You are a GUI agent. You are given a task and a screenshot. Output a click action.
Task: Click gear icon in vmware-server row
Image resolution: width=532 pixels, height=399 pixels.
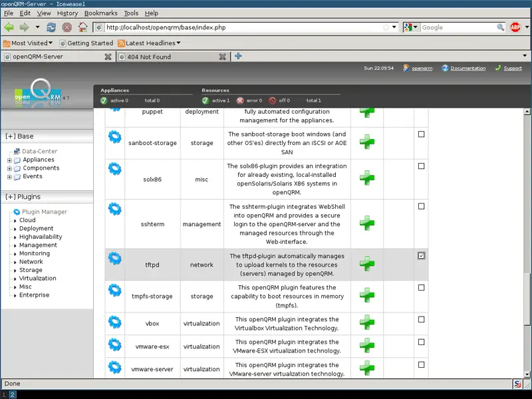(114, 368)
